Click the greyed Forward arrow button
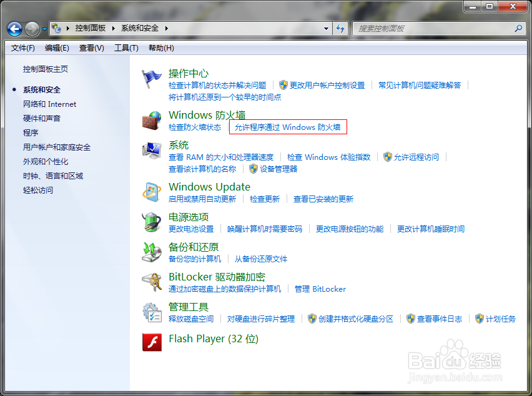This screenshot has width=532, height=396. 32,29
